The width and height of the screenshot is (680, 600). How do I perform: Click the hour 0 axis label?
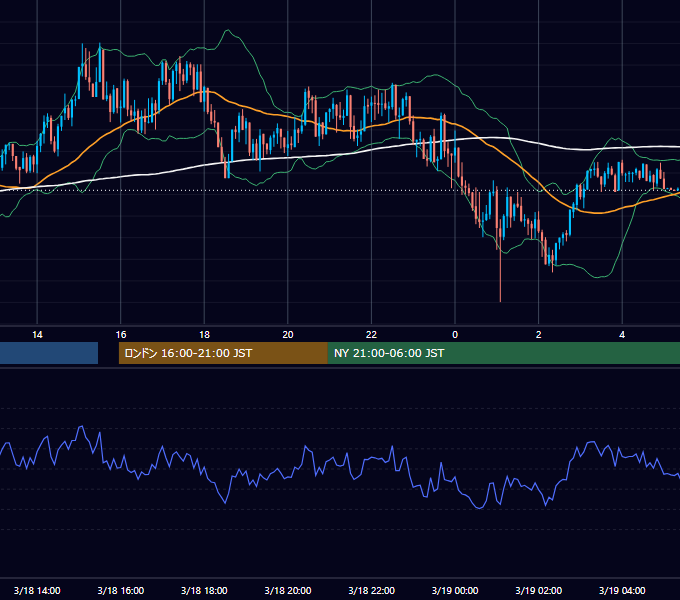[x=455, y=335]
